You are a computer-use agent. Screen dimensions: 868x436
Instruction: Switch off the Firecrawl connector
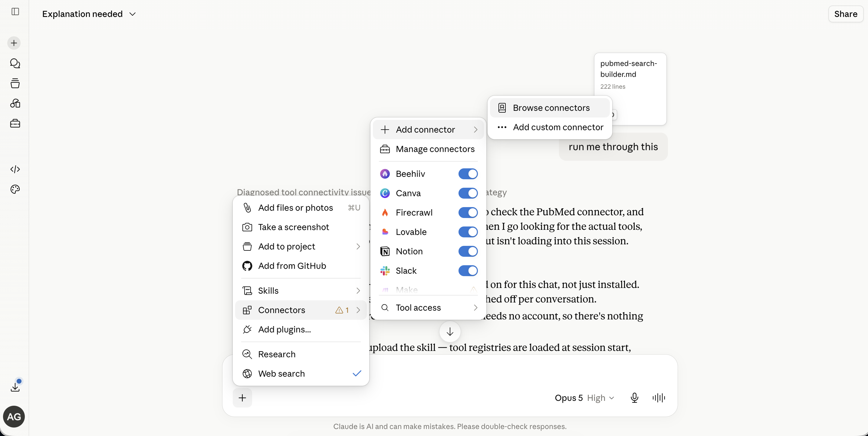tap(468, 213)
